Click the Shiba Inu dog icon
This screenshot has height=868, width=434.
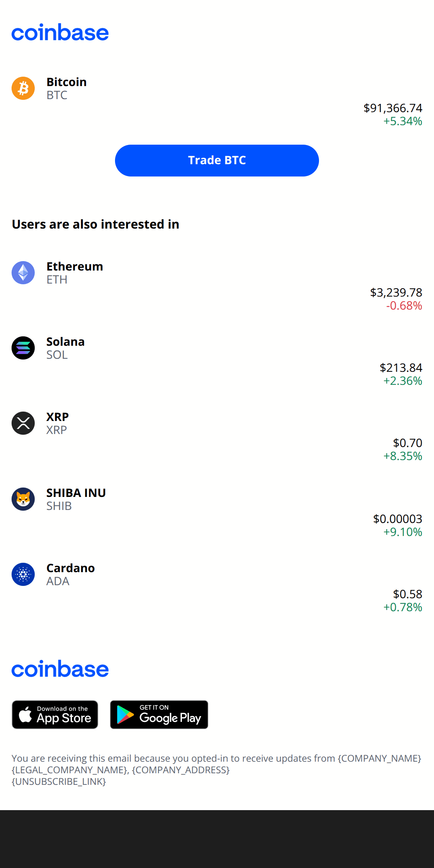coord(23,499)
